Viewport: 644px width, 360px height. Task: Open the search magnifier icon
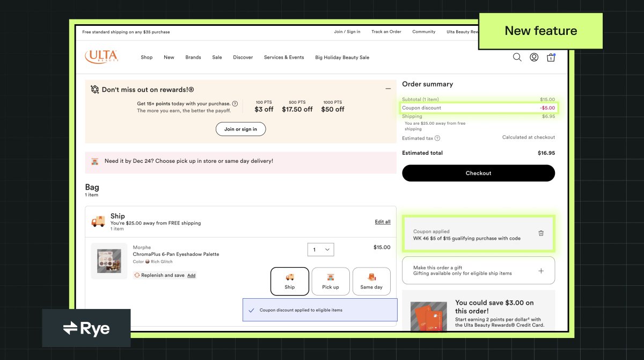click(517, 57)
